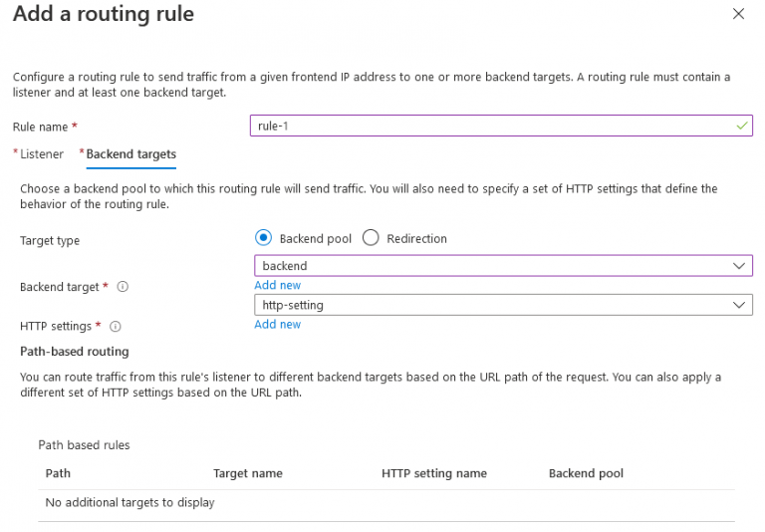Click the chevron arrow on http-setting dropdown

(739, 306)
